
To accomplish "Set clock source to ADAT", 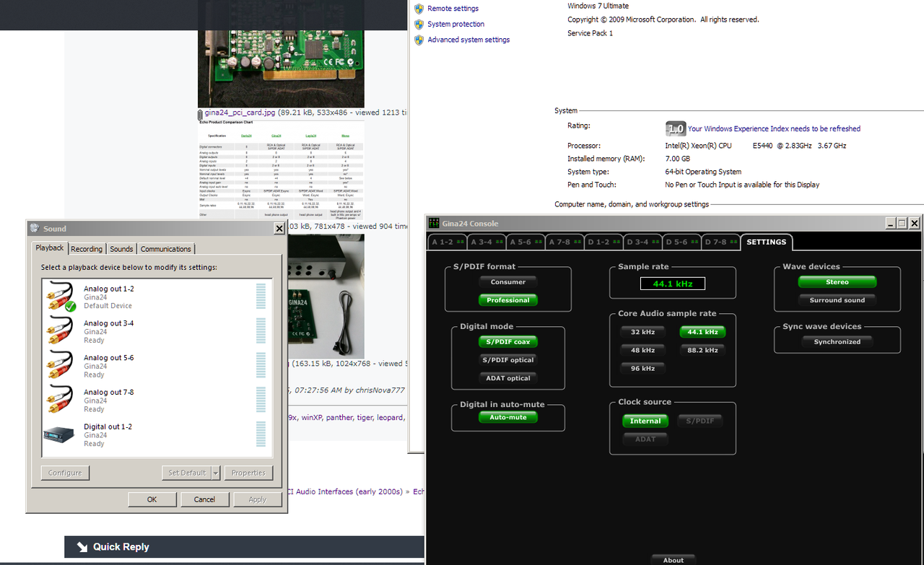I will [645, 439].
